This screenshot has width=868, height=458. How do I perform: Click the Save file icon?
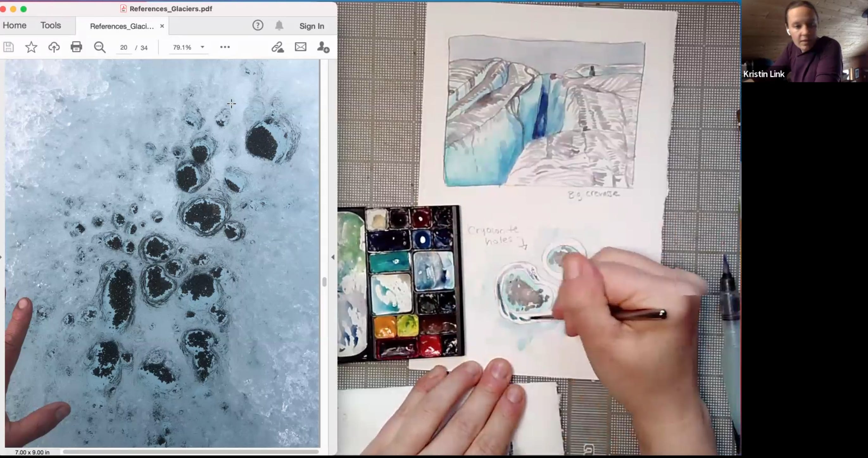pyautogui.click(x=9, y=47)
